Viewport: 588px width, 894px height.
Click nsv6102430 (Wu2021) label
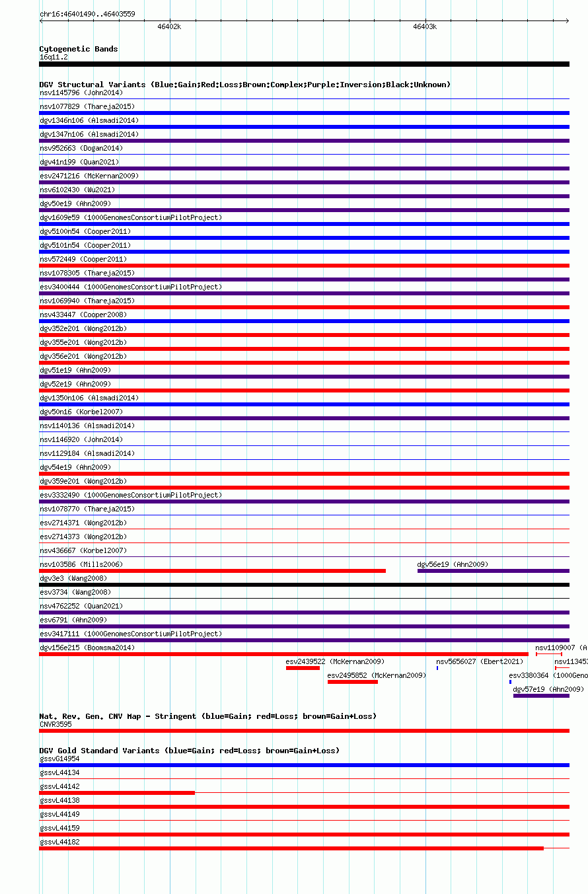[77, 190]
